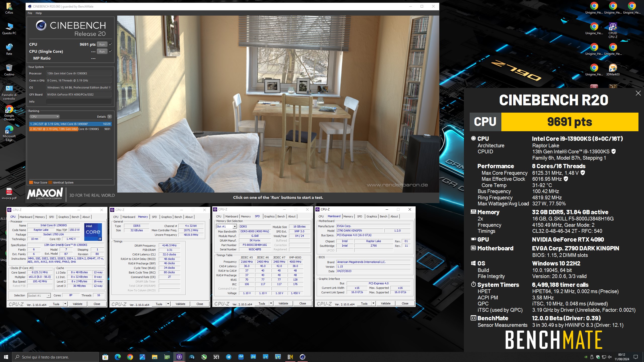Expand ranking Details arrow in Cinebench

click(x=110, y=117)
